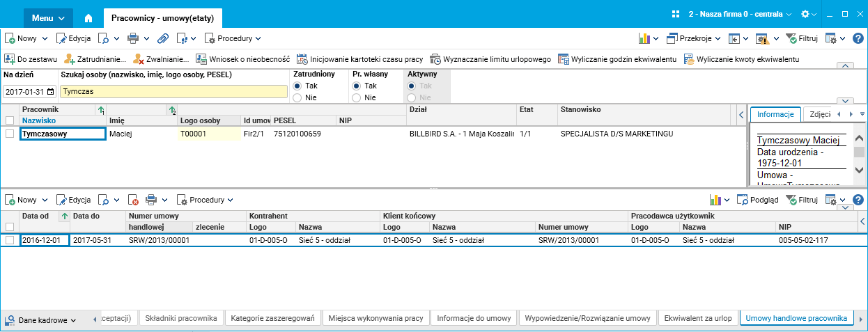Open the Ekwiwalent za urlop tab
Image resolution: width=868 pixels, height=332 pixels.
pos(698,318)
